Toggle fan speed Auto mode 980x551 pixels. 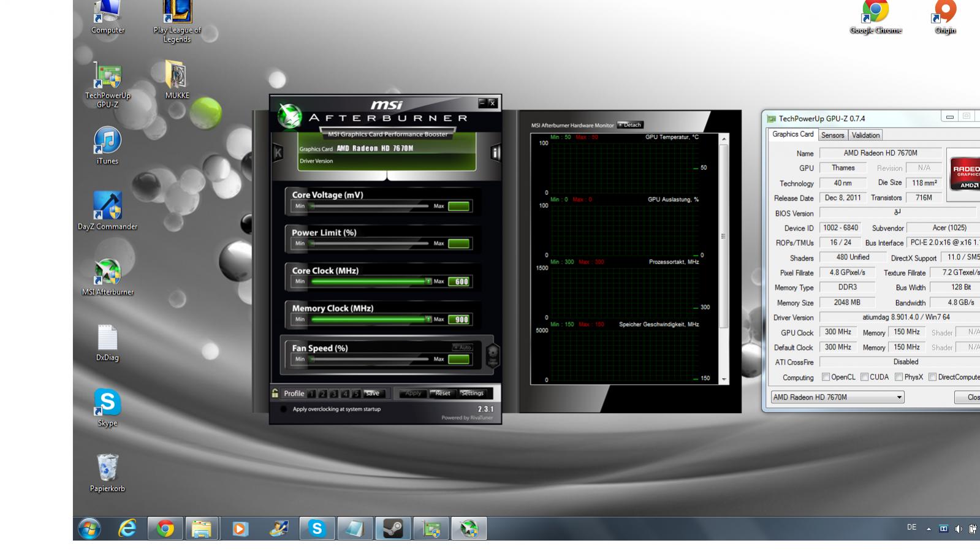click(x=463, y=348)
